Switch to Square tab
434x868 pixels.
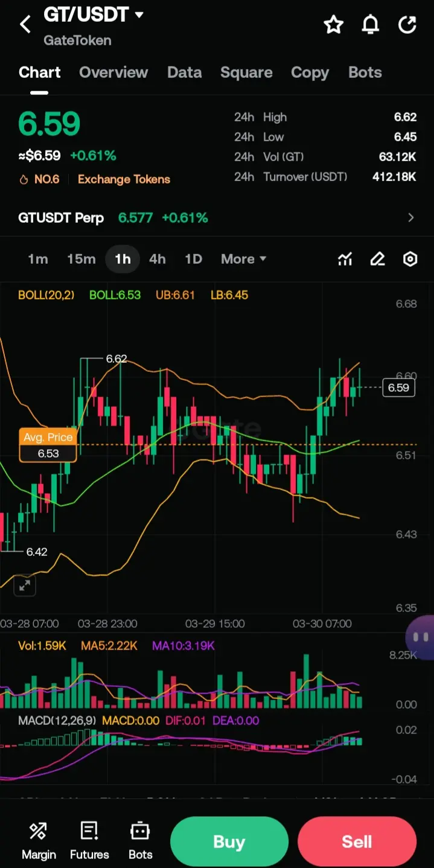pos(246,72)
